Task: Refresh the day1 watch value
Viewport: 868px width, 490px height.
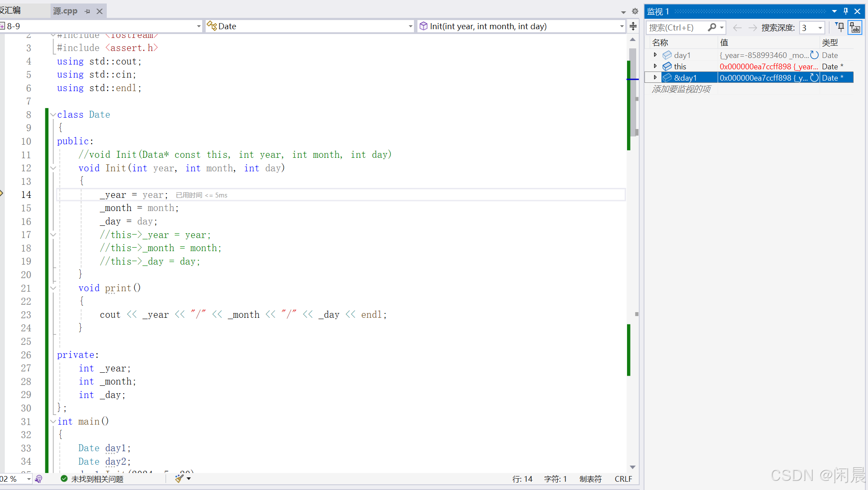Action: pyautogui.click(x=814, y=55)
